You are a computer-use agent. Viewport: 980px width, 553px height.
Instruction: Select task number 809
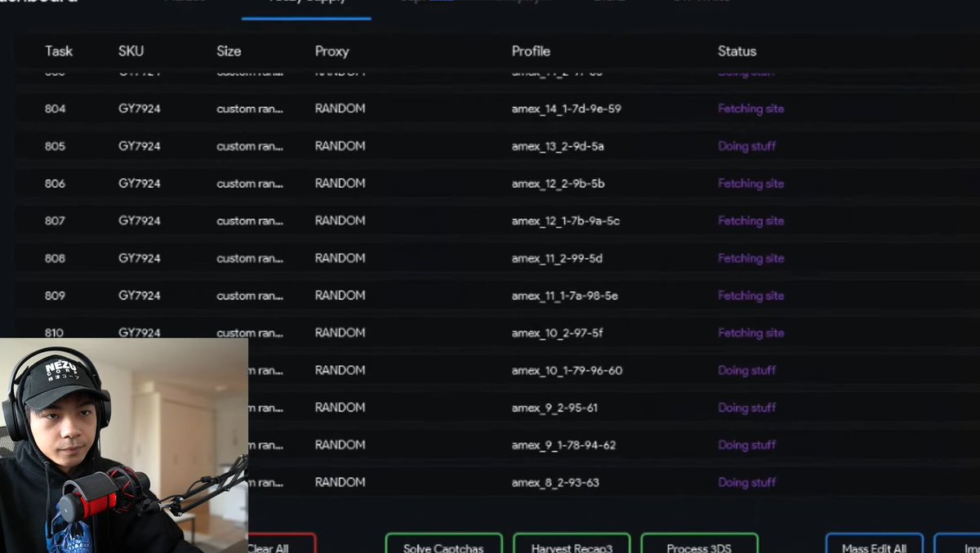tap(55, 296)
